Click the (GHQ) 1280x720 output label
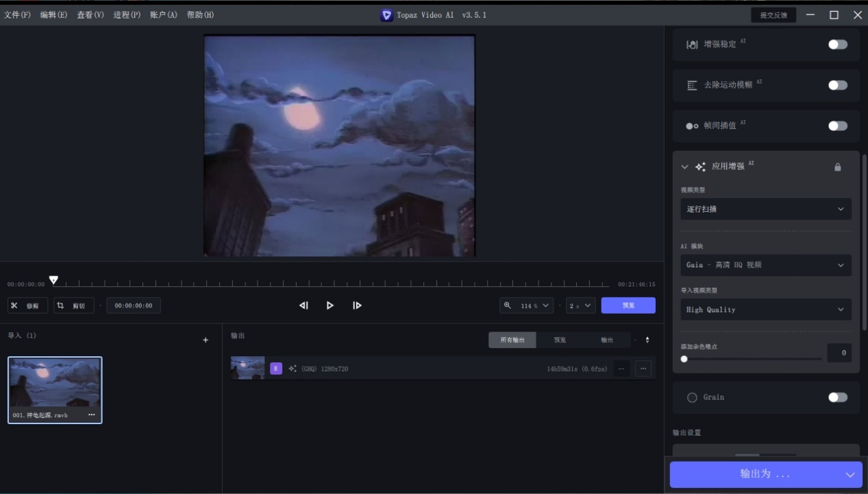 click(x=325, y=369)
